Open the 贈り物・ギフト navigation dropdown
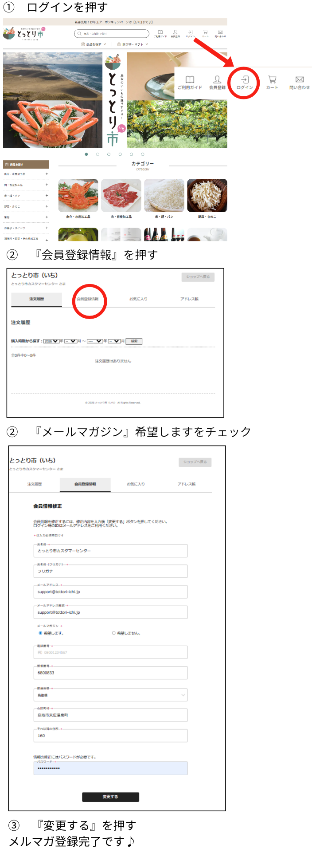 133,44
